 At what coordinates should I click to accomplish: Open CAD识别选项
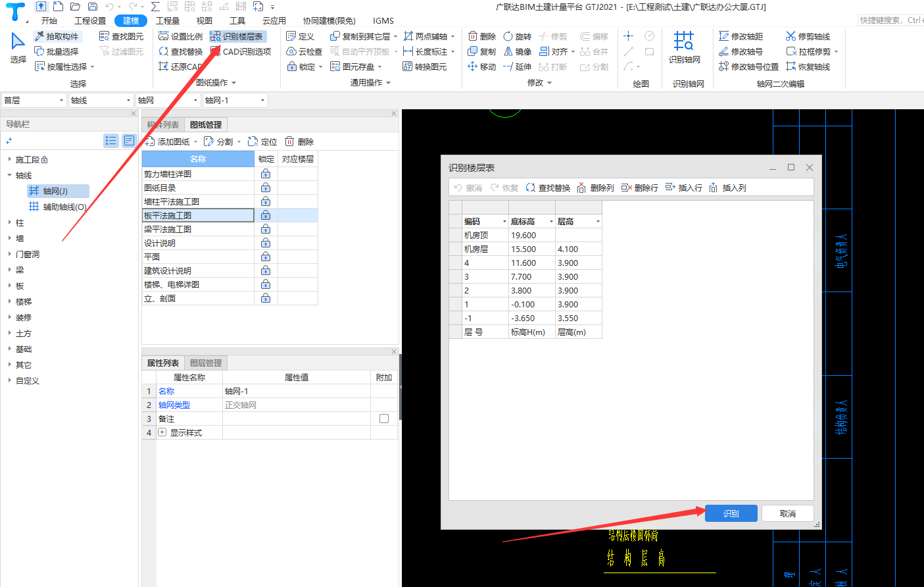point(241,51)
